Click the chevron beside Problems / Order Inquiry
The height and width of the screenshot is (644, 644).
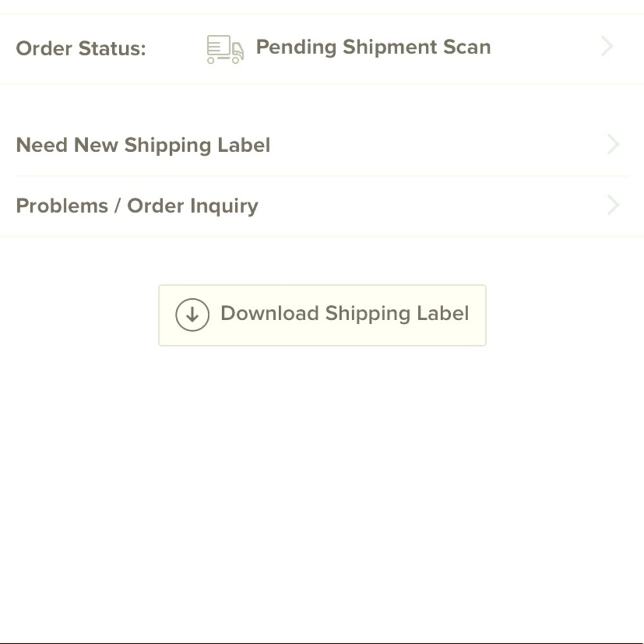point(612,205)
